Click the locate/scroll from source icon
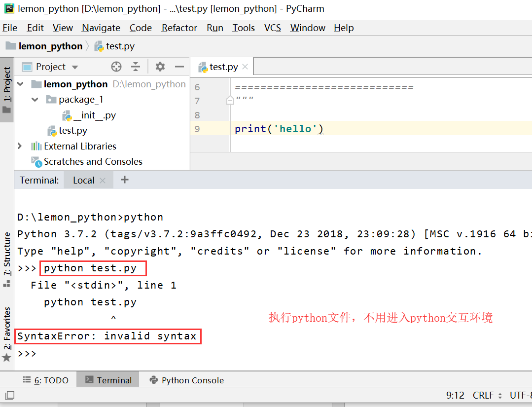 coord(116,67)
